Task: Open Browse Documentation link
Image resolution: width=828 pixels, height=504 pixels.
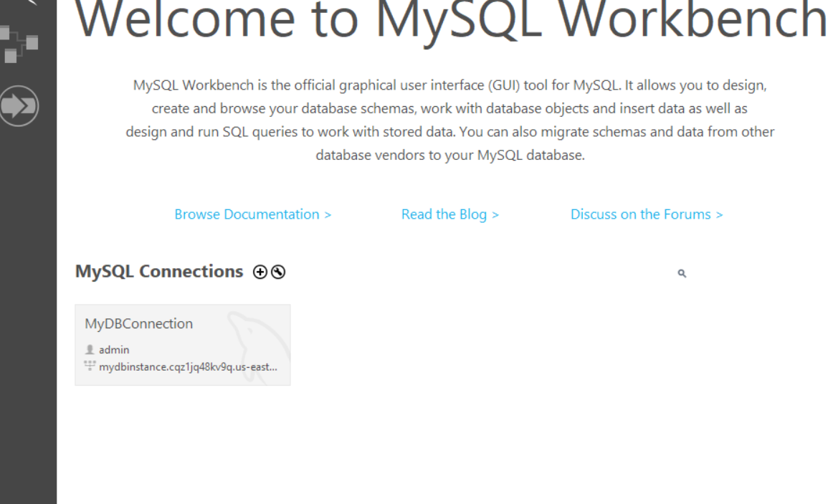Action: pos(253,214)
